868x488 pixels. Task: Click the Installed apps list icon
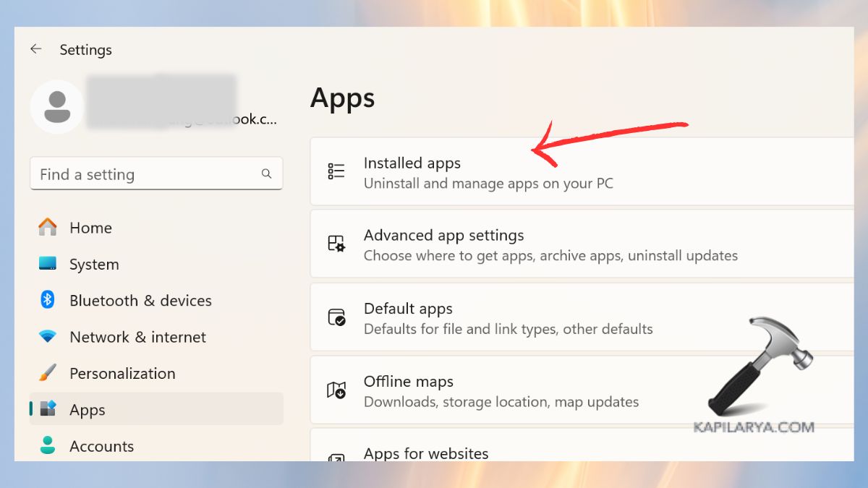[x=336, y=171]
